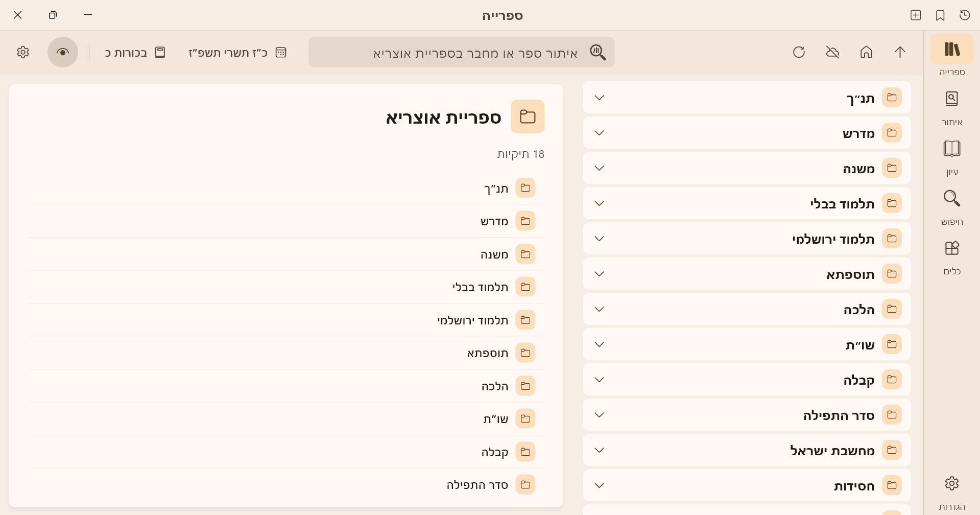Select חסידות in the category tree

[x=747, y=485]
